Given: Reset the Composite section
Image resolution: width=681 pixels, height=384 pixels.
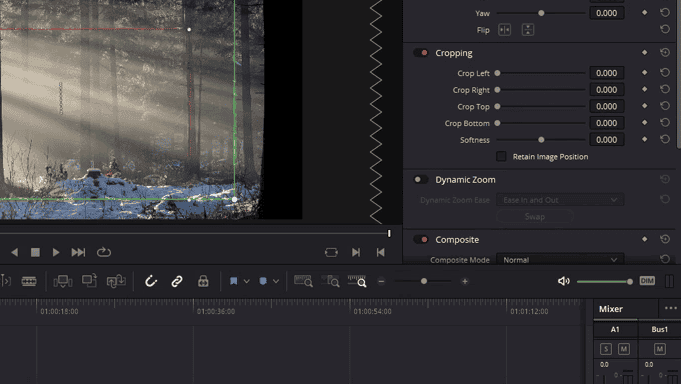Looking at the screenshot, I should [x=665, y=239].
